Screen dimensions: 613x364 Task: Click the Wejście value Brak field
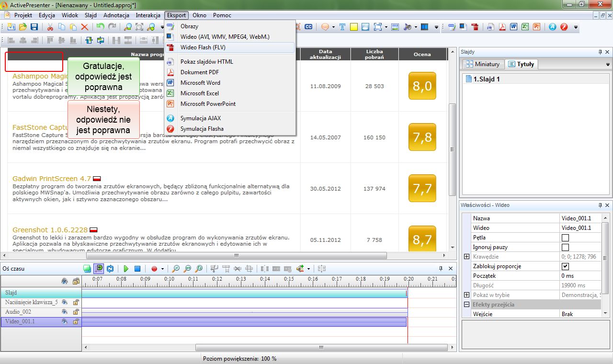580,314
